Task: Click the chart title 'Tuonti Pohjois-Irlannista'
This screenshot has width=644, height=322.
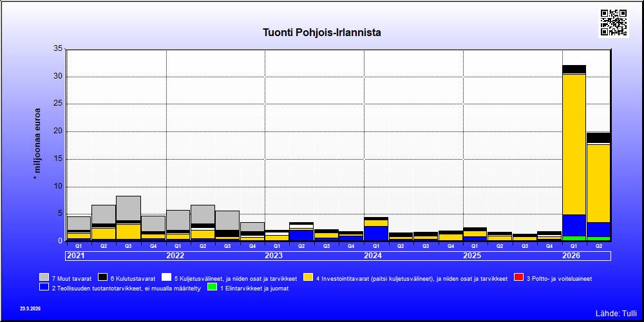Action: 322,32
